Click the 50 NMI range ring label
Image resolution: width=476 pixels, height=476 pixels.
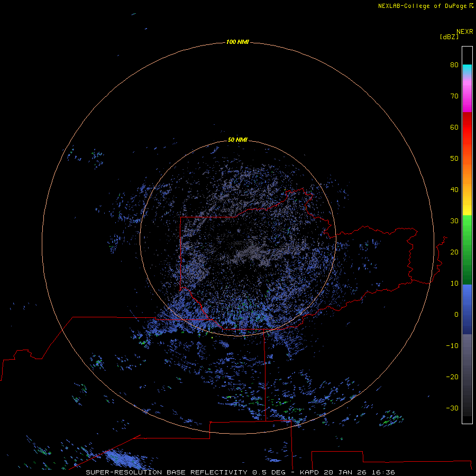click(237, 140)
